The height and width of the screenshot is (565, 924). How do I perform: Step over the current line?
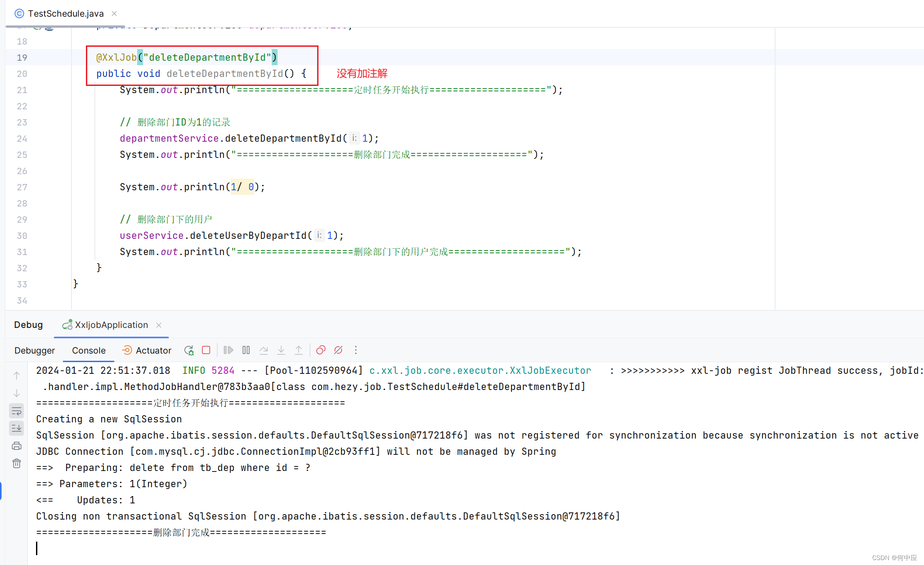(x=264, y=350)
